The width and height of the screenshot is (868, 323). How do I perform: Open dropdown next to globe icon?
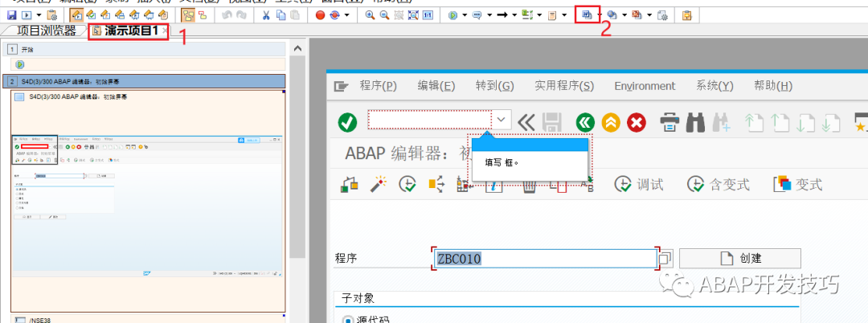(624, 15)
